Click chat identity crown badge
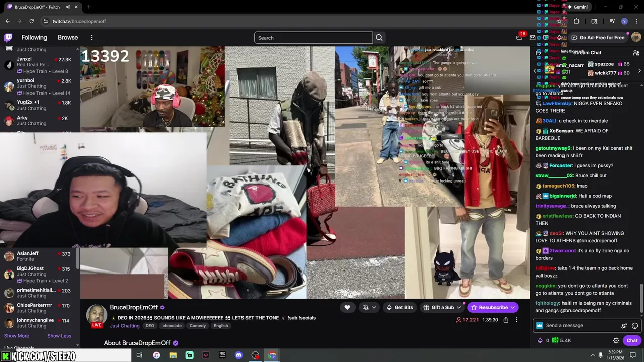 pos(540,326)
